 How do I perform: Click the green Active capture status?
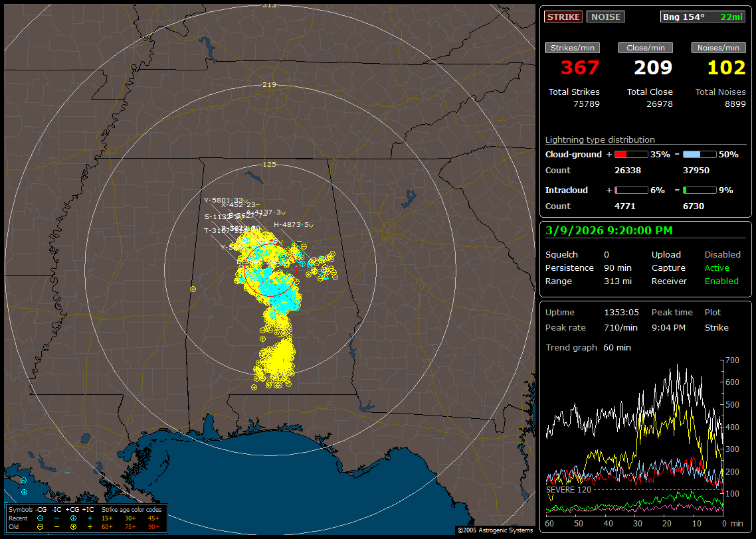717,268
